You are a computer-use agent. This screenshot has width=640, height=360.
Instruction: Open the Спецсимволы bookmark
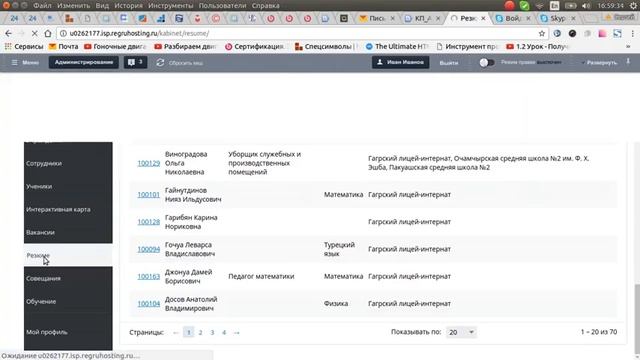[x=325, y=47]
